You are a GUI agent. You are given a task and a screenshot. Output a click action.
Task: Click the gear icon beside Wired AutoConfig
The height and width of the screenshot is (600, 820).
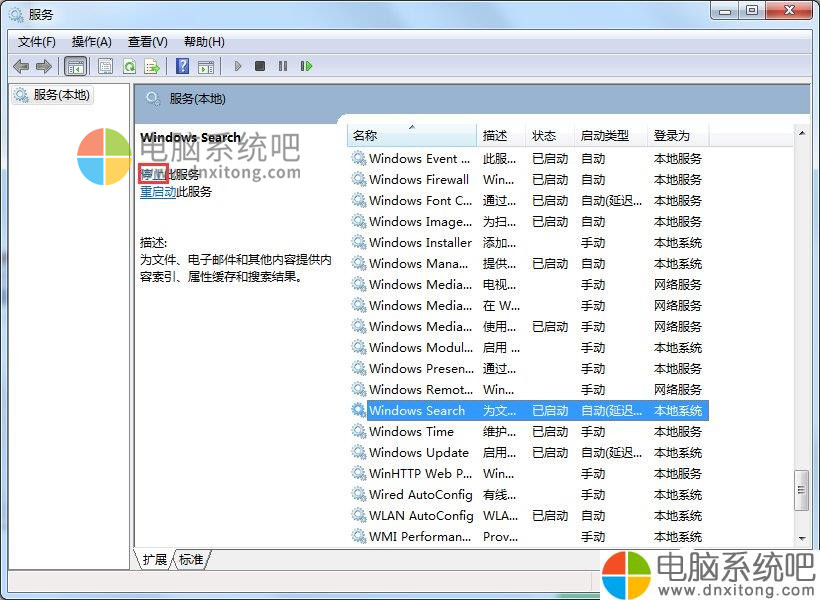[x=359, y=494]
